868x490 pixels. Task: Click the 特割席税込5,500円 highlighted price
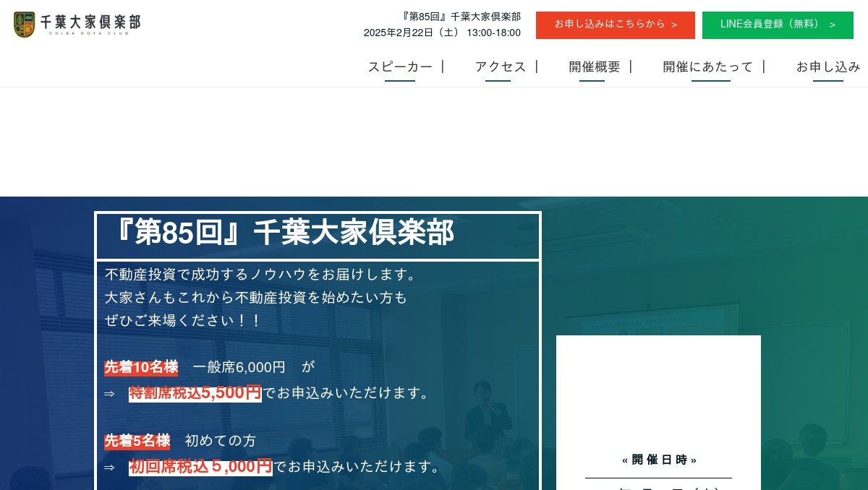click(195, 392)
